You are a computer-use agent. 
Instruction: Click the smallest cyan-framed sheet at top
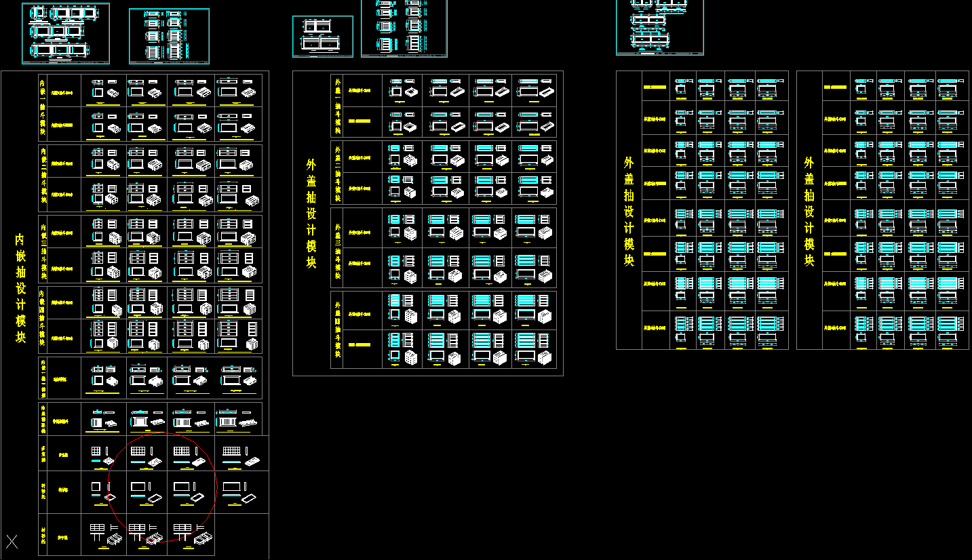click(323, 37)
